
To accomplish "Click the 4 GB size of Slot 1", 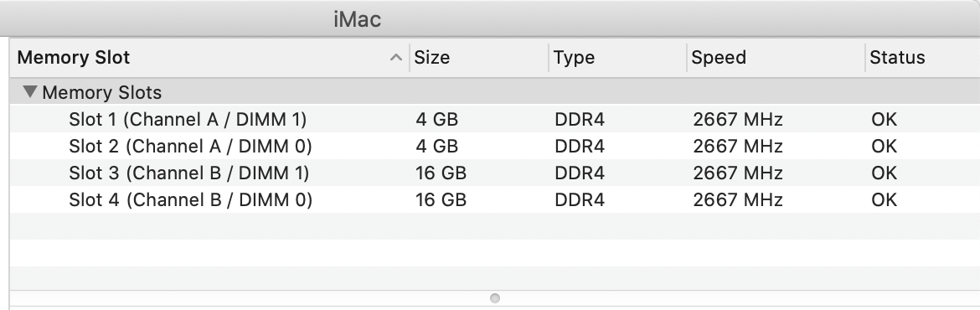I will click(436, 119).
